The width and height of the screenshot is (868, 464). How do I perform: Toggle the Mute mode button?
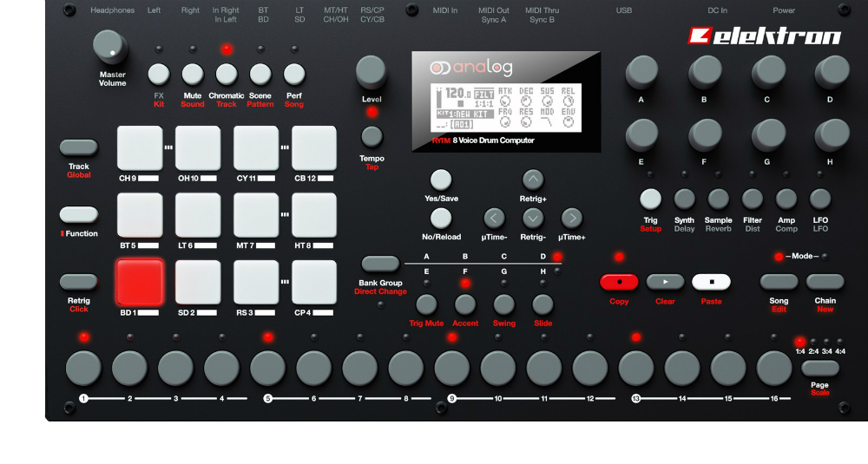(x=193, y=74)
